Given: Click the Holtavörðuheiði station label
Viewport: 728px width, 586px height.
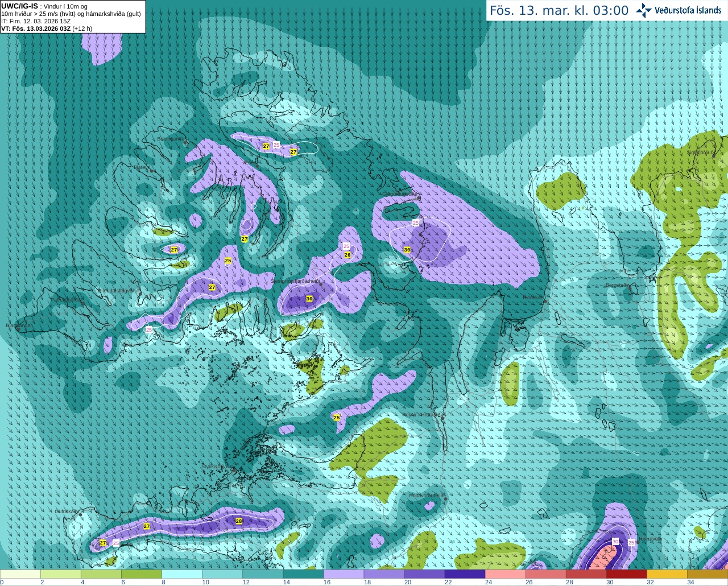Looking at the screenshot, I should click(427, 496).
